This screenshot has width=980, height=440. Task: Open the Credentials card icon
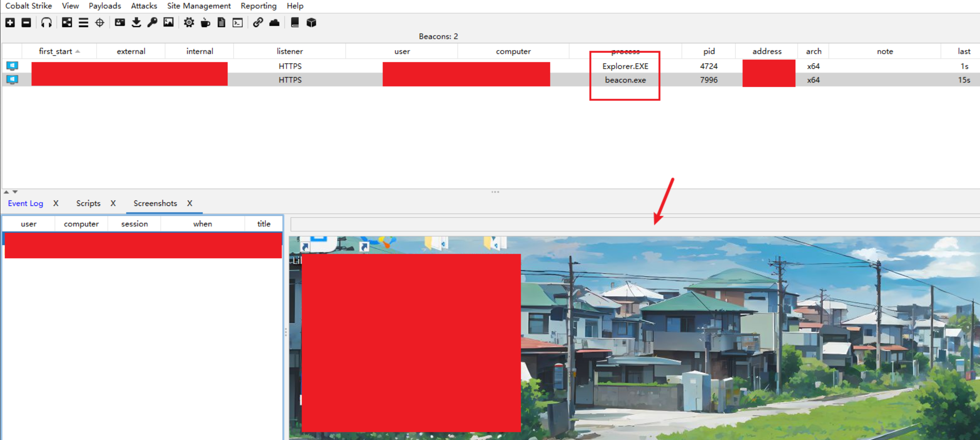[120, 22]
